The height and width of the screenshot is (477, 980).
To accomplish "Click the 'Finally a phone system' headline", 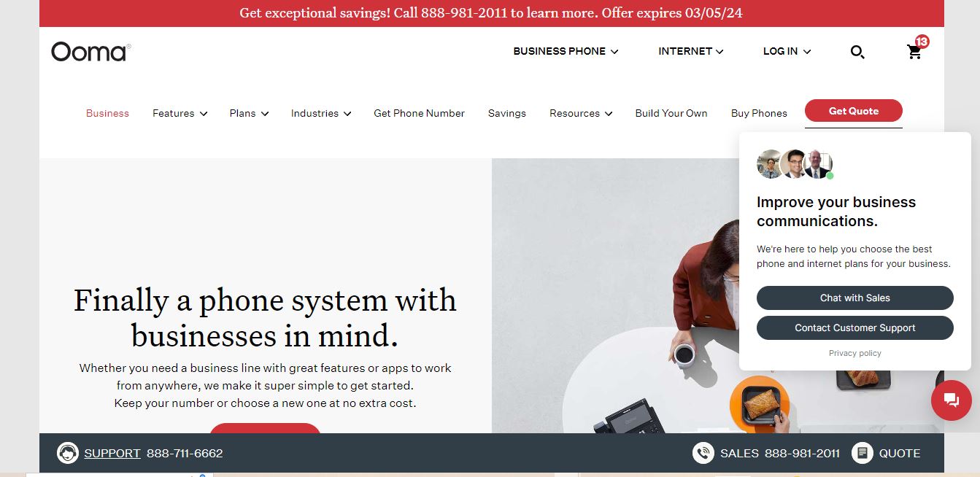I will click(265, 318).
